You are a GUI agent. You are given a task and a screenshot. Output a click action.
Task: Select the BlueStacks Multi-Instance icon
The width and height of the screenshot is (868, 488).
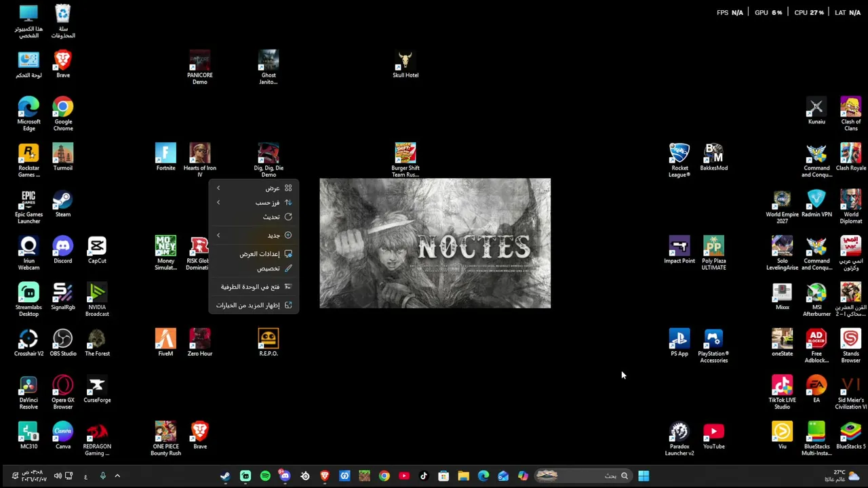coord(816,438)
